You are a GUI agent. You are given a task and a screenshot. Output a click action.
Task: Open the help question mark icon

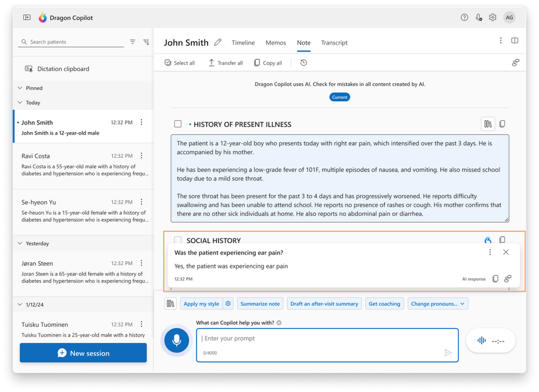(x=465, y=17)
